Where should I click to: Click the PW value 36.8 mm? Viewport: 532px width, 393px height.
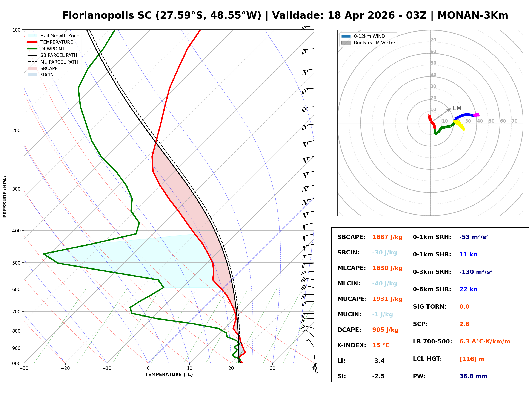tap(474, 376)
